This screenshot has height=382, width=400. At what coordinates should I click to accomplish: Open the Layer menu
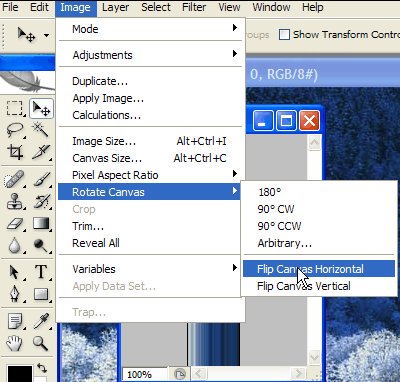coord(115,7)
